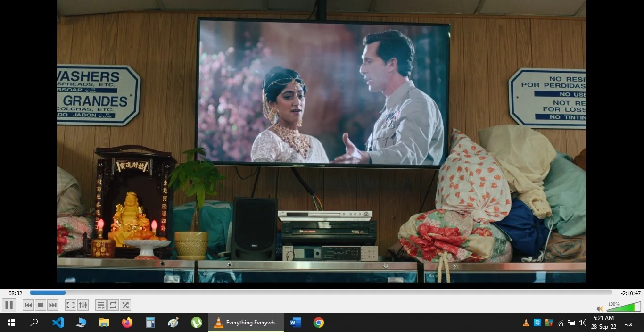
Task: Toggle remaining time display -2:10:47
Action: point(630,293)
